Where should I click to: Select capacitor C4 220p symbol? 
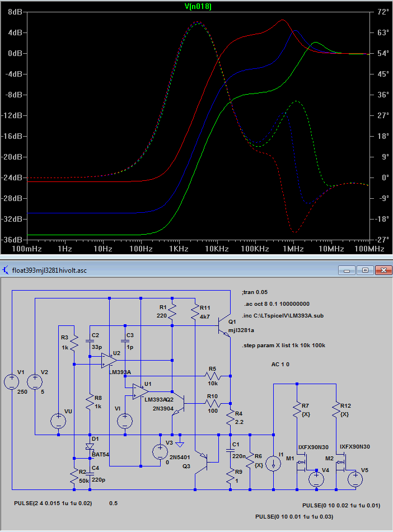coord(90,474)
